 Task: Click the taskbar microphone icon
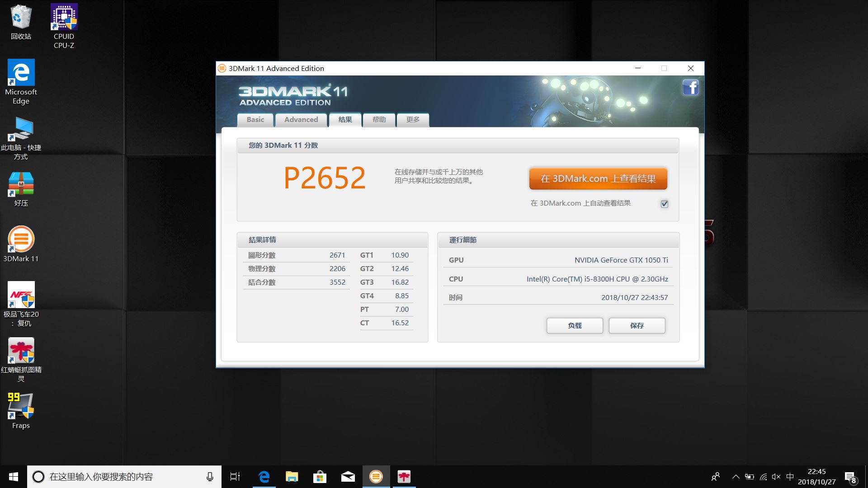point(210,477)
